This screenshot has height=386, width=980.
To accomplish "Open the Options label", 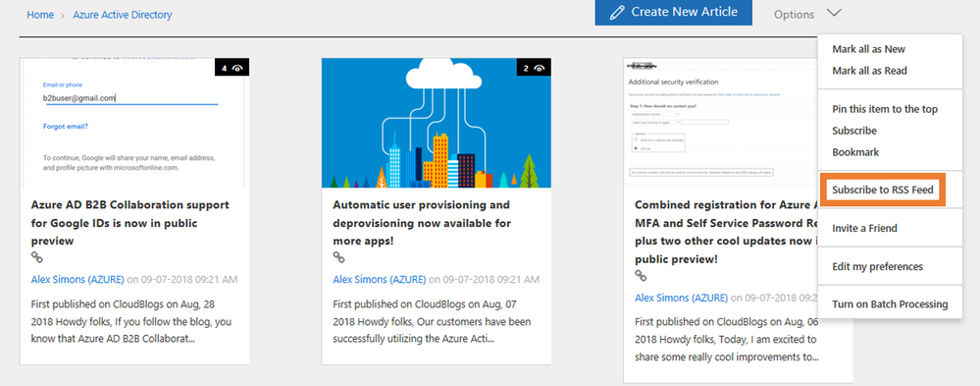I will coord(794,14).
